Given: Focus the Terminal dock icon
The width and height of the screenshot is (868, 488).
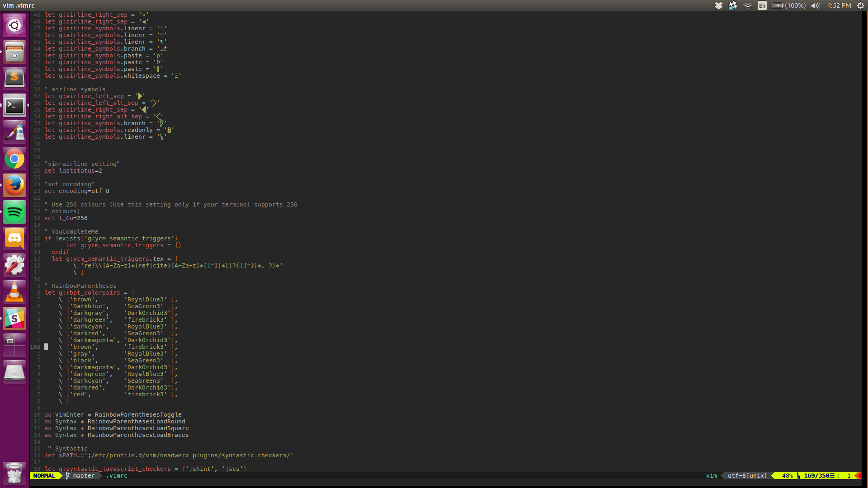Looking at the screenshot, I should 14,105.
